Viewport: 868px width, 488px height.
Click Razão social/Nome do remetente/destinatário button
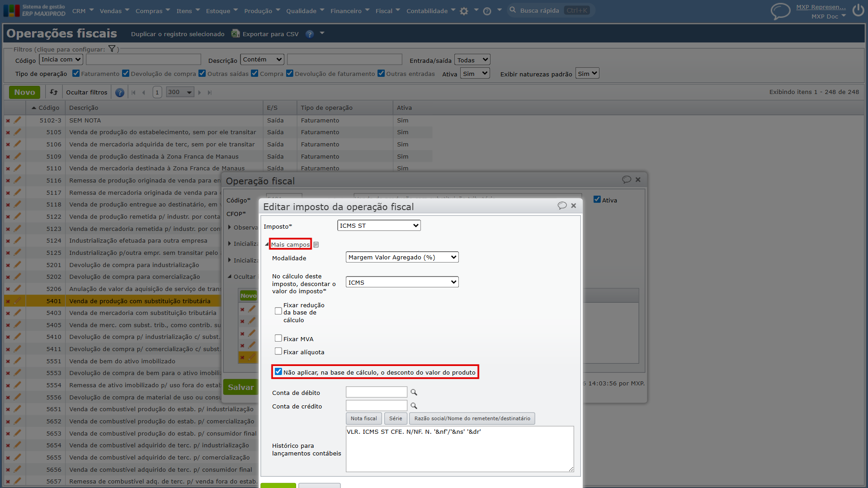472,418
